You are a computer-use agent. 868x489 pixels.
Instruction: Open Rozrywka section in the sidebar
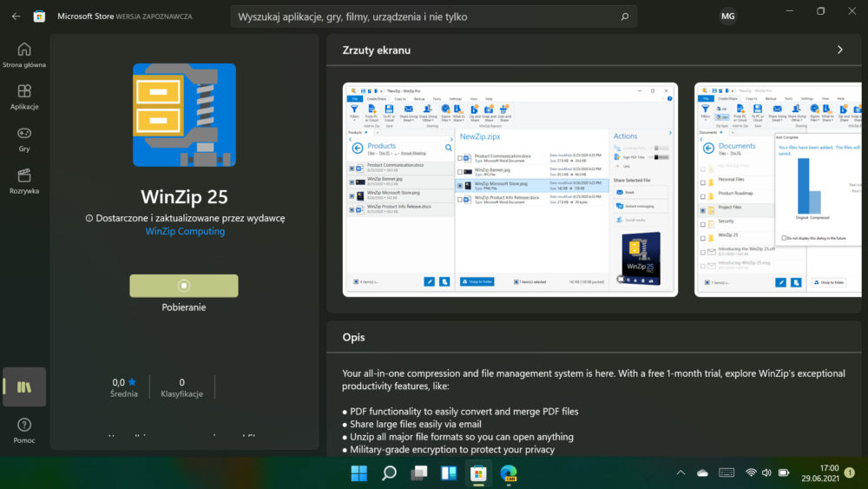click(24, 181)
